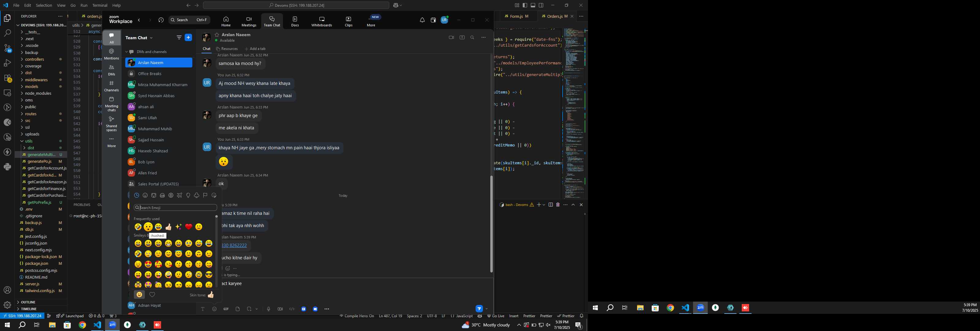Click the emoji smiley button in message toolbar
Image resolution: width=980 pixels, height=331 pixels.
pos(215,309)
